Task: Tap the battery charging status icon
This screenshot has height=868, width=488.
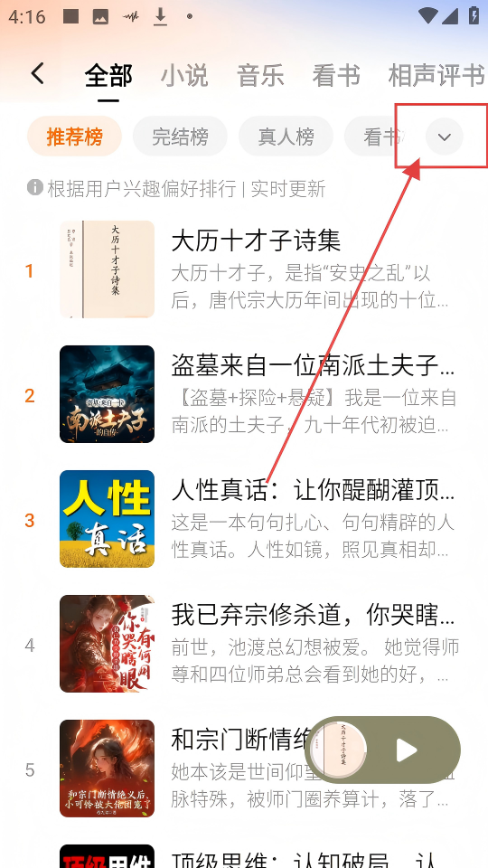Action: tap(474, 15)
